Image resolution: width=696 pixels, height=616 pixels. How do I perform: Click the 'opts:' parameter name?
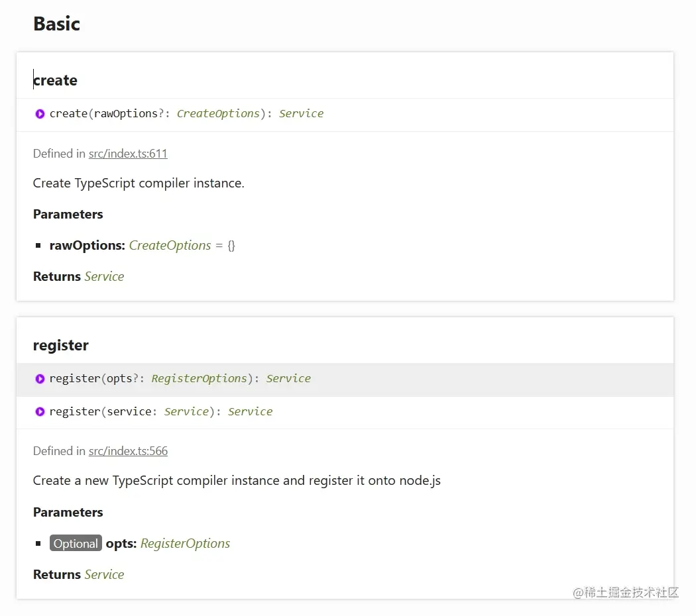pos(121,543)
